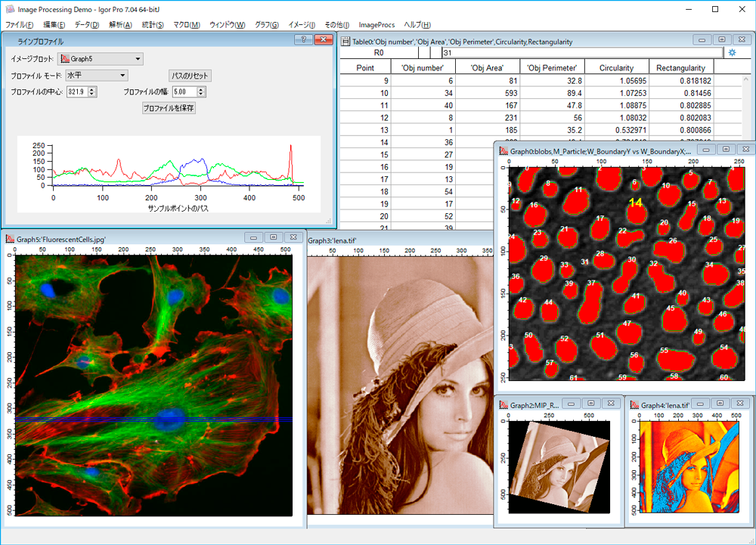Click the Obj Perimeter cell 35.2
756x545 pixels.
[x=552, y=130]
